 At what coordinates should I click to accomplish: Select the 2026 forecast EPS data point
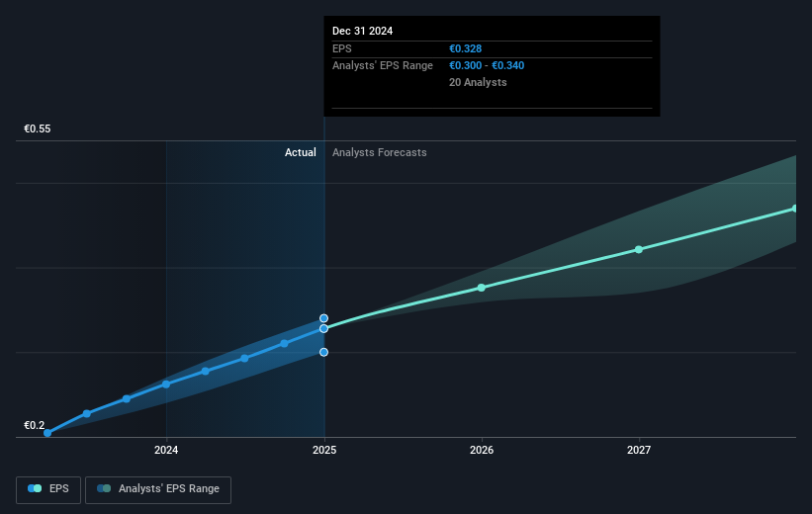pyautogui.click(x=482, y=288)
